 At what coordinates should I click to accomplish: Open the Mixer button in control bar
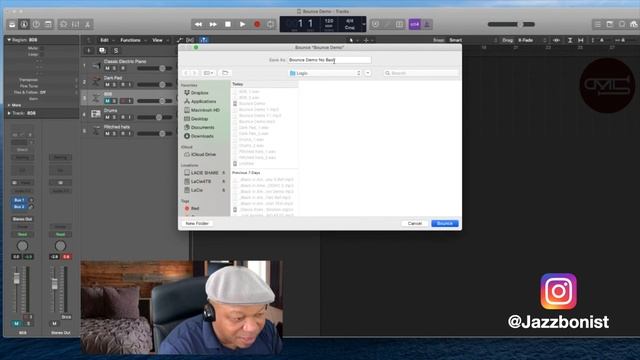[76, 24]
